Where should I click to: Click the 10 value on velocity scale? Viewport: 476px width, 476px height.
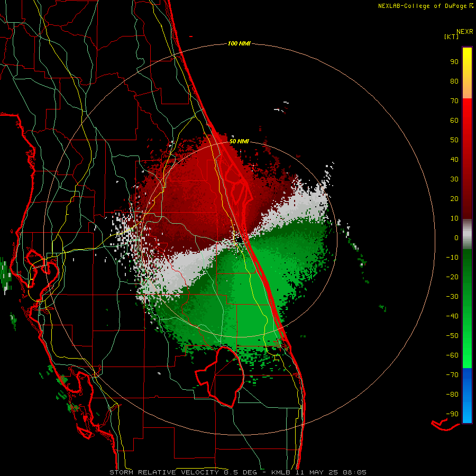pyautogui.click(x=454, y=218)
